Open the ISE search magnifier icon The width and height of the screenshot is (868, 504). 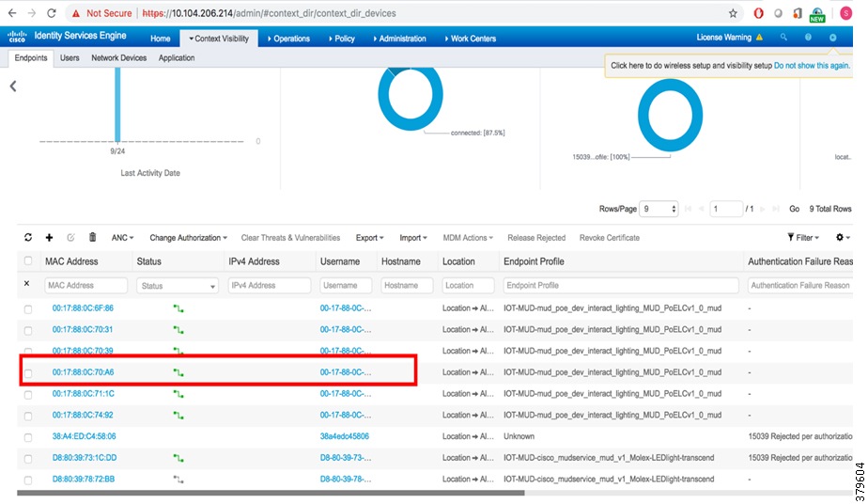[783, 37]
